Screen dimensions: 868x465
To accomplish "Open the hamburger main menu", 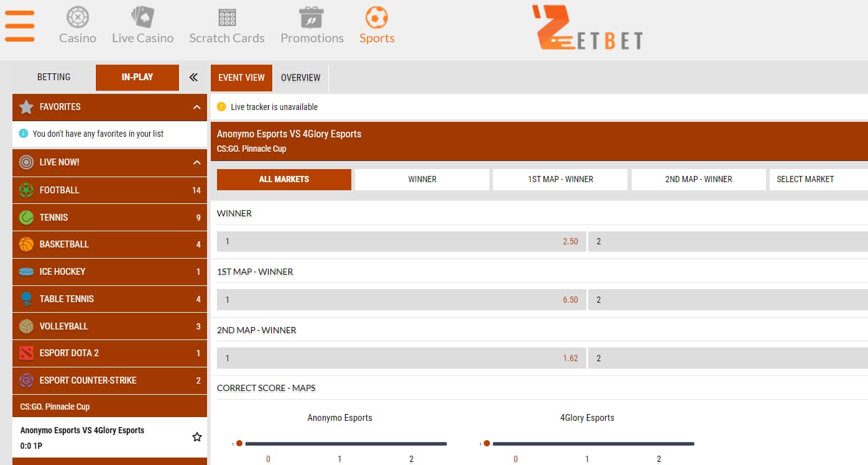I will click(20, 25).
